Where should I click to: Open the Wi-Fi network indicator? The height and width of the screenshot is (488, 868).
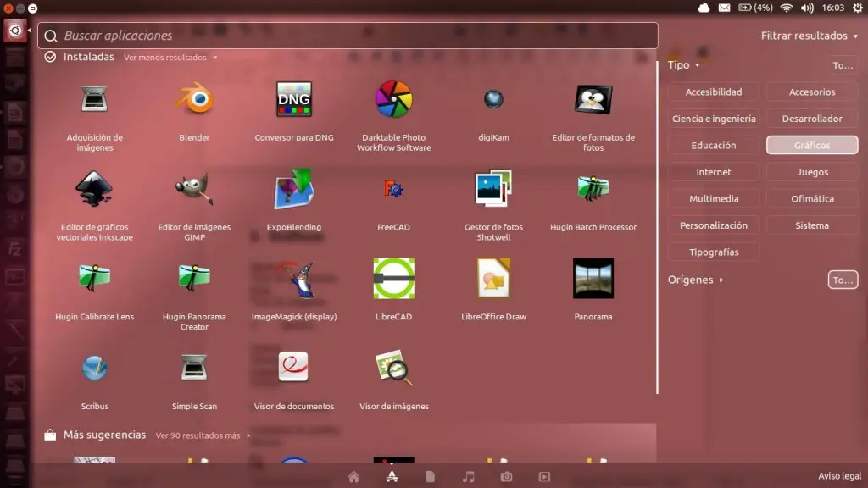(x=786, y=8)
